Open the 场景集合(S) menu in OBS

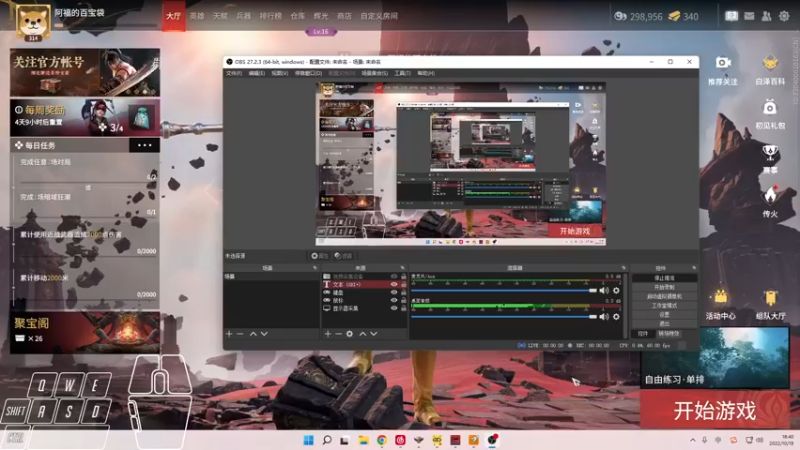pyautogui.click(x=374, y=73)
